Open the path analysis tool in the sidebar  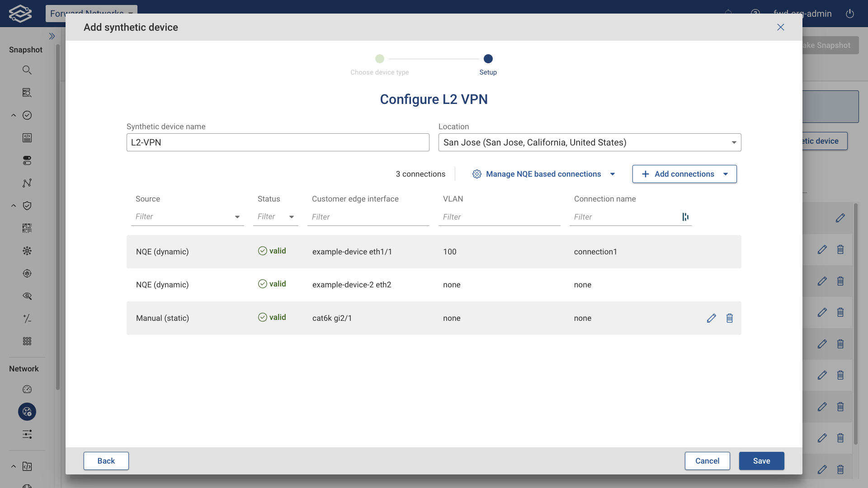[27, 183]
